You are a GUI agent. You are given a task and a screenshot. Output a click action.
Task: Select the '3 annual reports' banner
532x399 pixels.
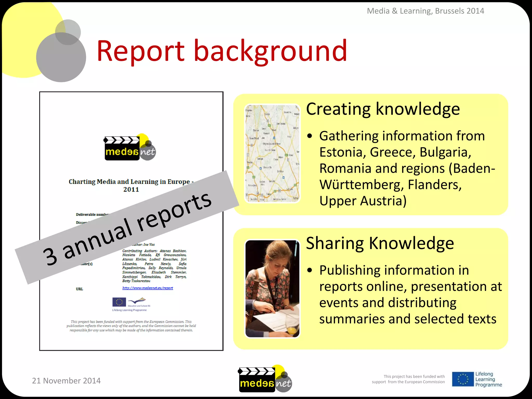(127, 227)
